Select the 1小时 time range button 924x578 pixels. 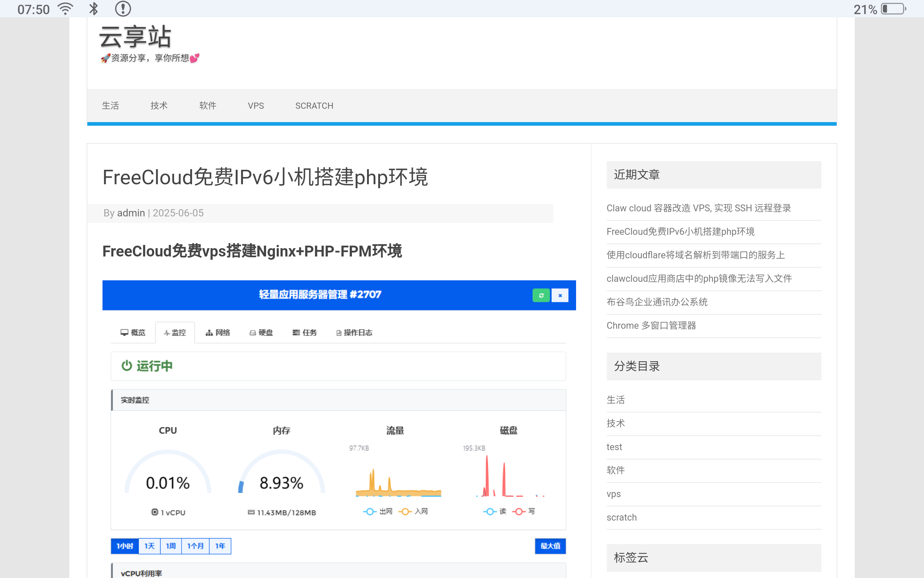(x=125, y=546)
